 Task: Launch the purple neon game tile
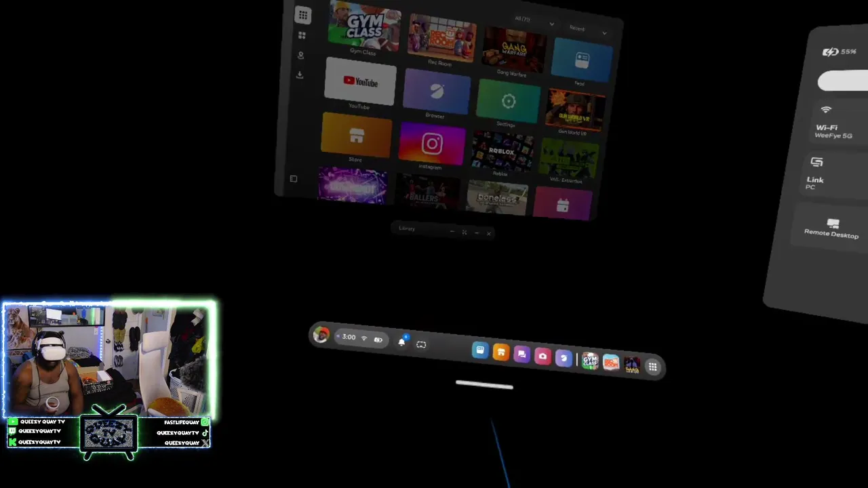click(353, 185)
